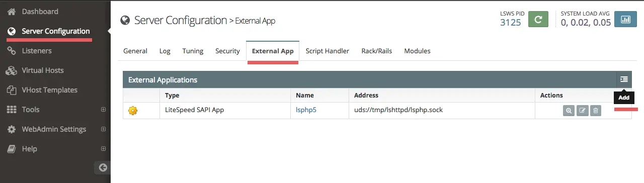
Task: Click the green graceful restart icon
Action: (538, 20)
